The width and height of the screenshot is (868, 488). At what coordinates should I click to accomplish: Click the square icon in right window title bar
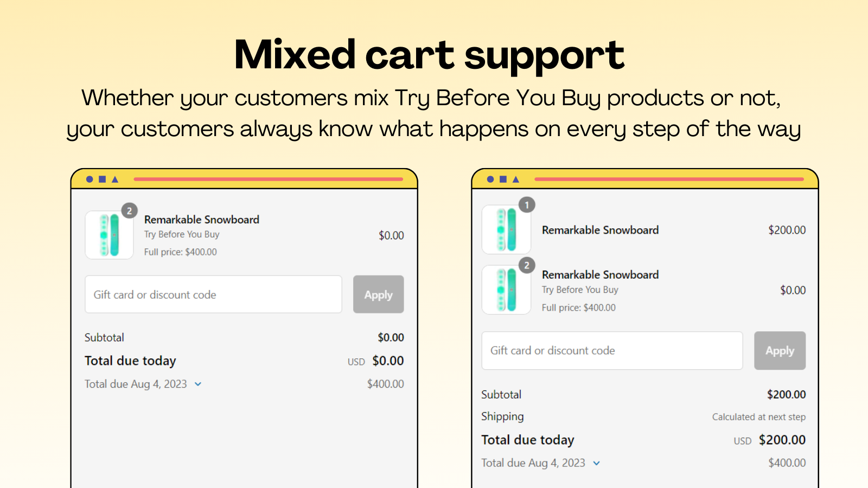point(503,179)
